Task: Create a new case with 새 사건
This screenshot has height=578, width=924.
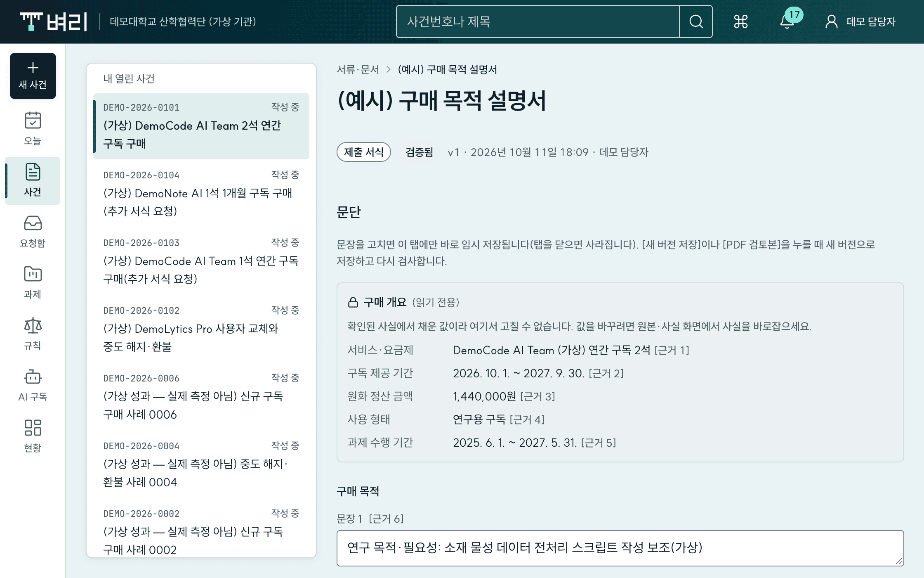Action: pos(33,76)
